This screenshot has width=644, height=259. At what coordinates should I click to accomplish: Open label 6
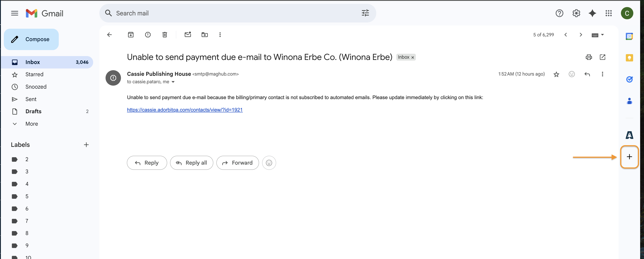pyautogui.click(x=47, y=209)
